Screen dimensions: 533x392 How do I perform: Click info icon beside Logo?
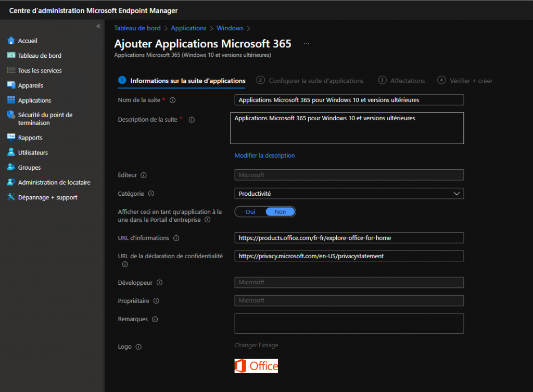(138, 347)
